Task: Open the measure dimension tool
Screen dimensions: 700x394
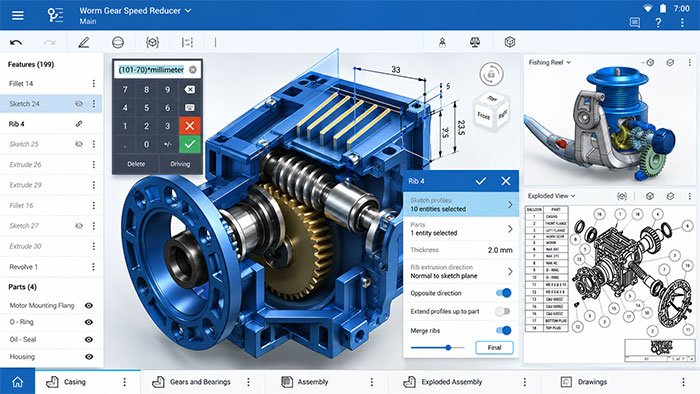Action: (x=188, y=42)
